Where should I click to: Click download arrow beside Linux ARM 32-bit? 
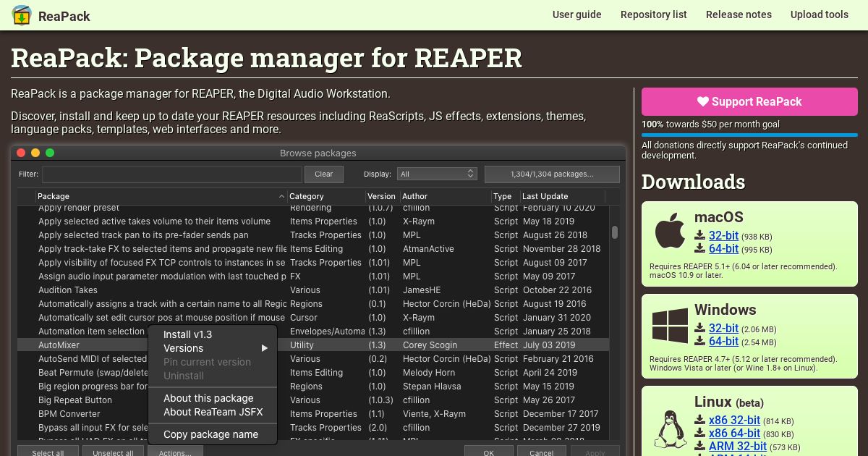(700, 447)
